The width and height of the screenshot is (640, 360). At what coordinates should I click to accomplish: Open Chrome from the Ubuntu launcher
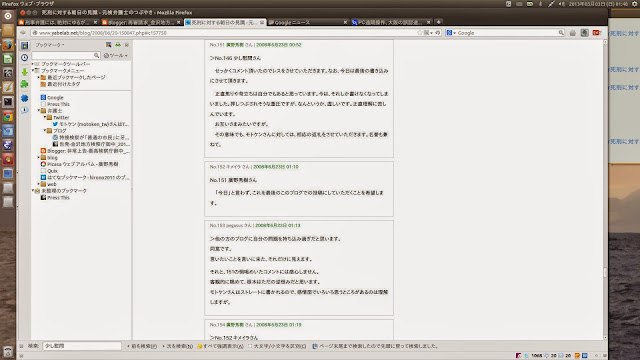pos(8,117)
